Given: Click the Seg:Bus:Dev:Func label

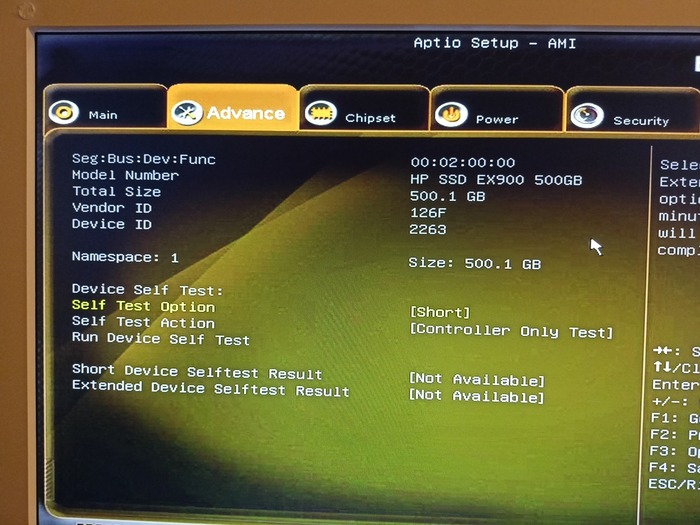Looking at the screenshot, I should pos(144,159).
